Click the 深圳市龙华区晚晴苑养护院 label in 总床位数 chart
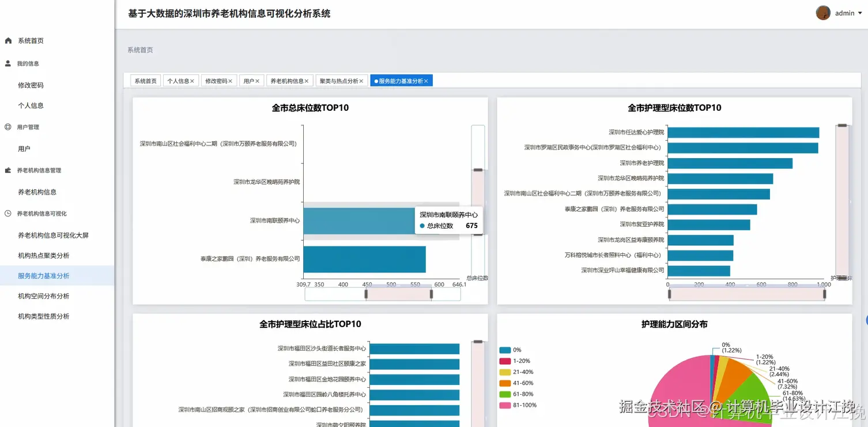This screenshot has width=868, height=427. pos(266,182)
